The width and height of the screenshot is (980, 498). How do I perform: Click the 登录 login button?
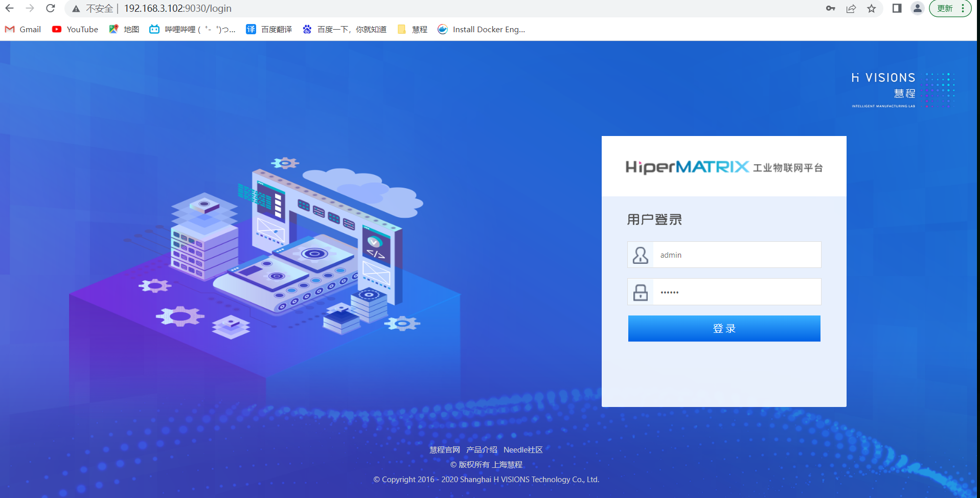[724, 328]
